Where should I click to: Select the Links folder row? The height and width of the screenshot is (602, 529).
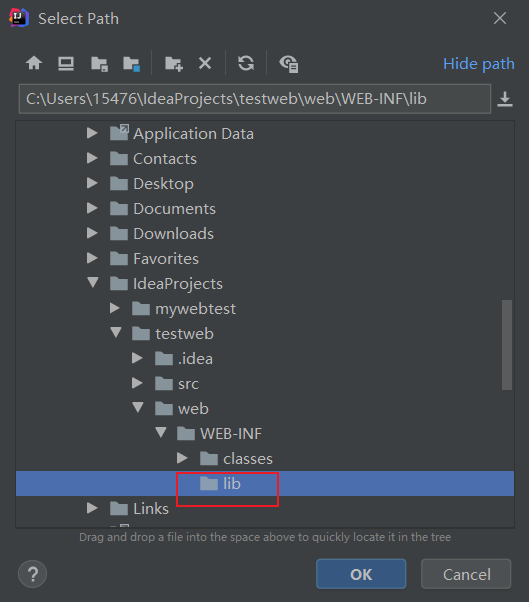pos(265,508)
